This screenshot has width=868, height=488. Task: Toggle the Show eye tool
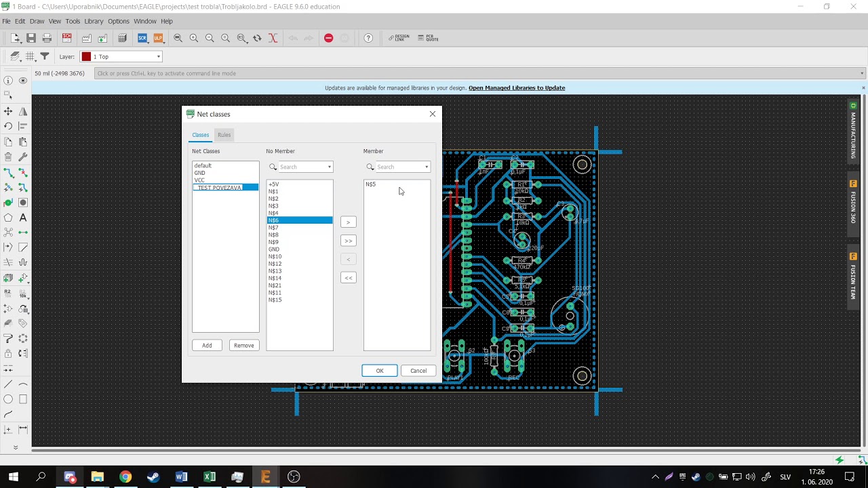(23, 81)
